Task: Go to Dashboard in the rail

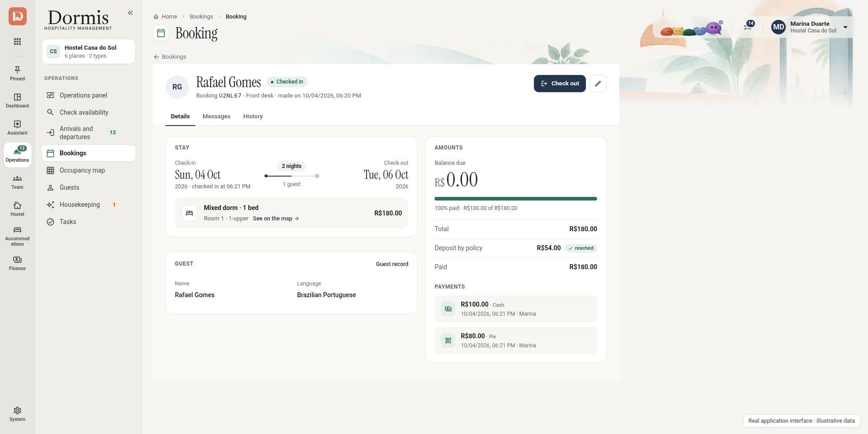Action: pyautogui.click(x=17, y=101)
